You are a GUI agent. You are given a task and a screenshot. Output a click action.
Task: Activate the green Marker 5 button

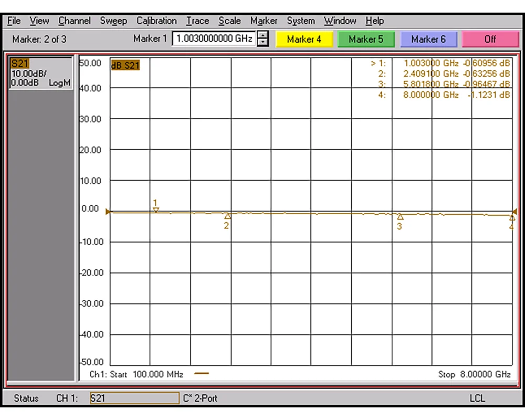click(366, 39)
